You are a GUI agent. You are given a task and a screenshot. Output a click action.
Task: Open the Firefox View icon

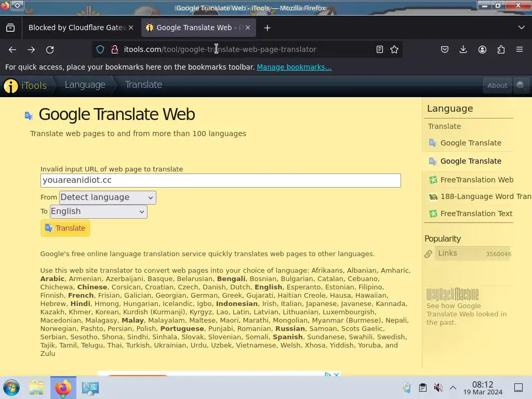click(x=10, y=28)
